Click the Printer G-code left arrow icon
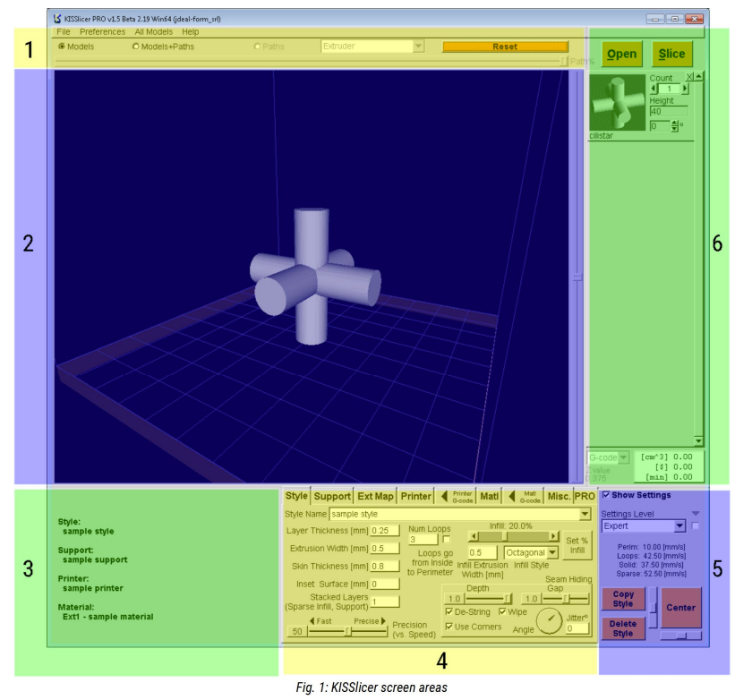Viewport: 752px width, 700px height. click(445, 496)
